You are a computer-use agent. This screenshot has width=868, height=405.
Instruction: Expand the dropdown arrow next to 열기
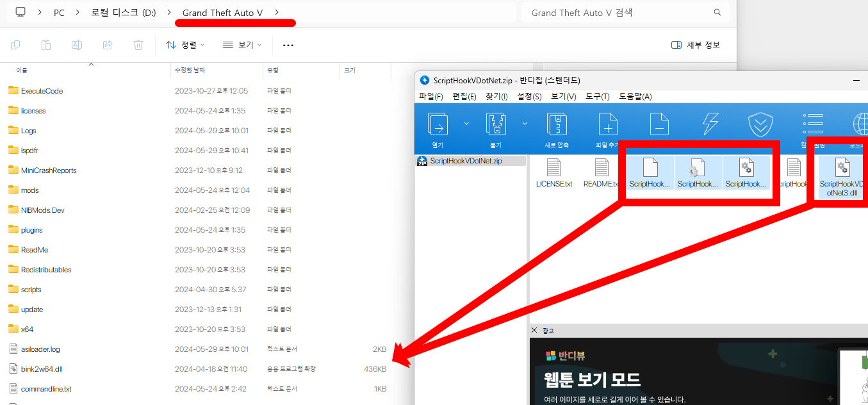[466, 124]
